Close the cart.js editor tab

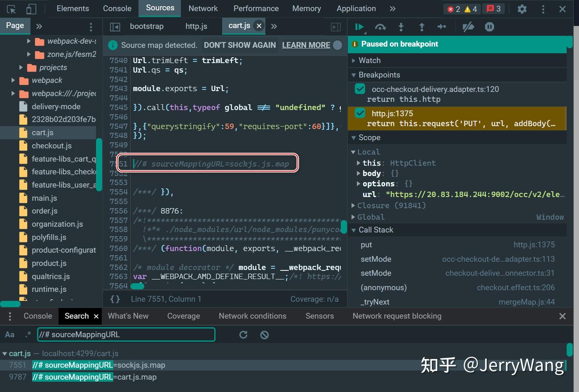point(259,26)
